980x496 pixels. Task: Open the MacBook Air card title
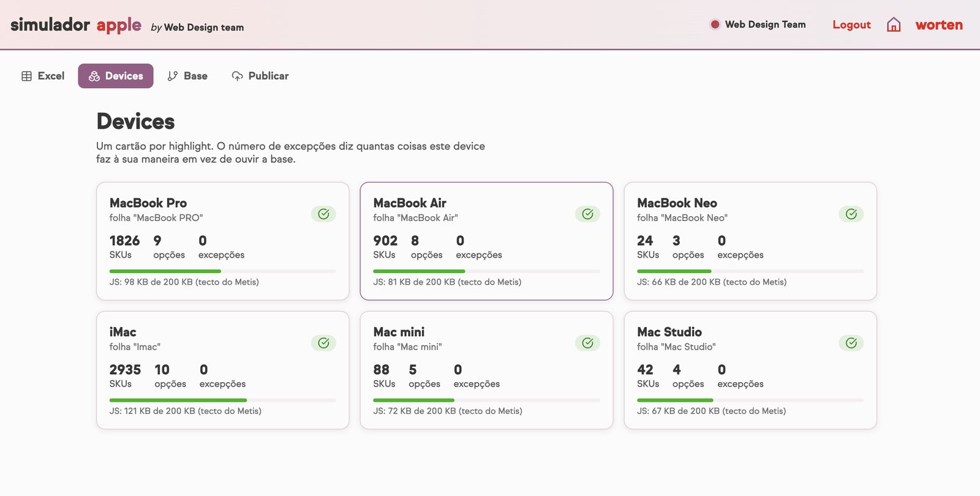point(410,203)
